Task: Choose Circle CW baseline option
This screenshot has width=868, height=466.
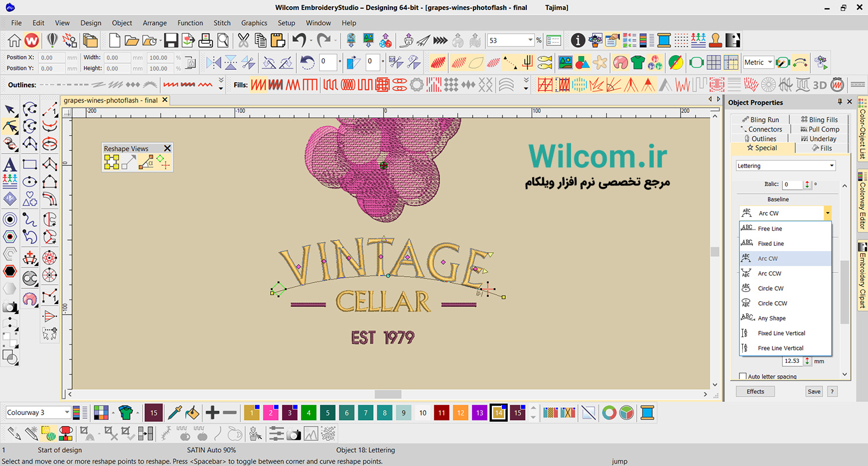Action: point(785,288)
